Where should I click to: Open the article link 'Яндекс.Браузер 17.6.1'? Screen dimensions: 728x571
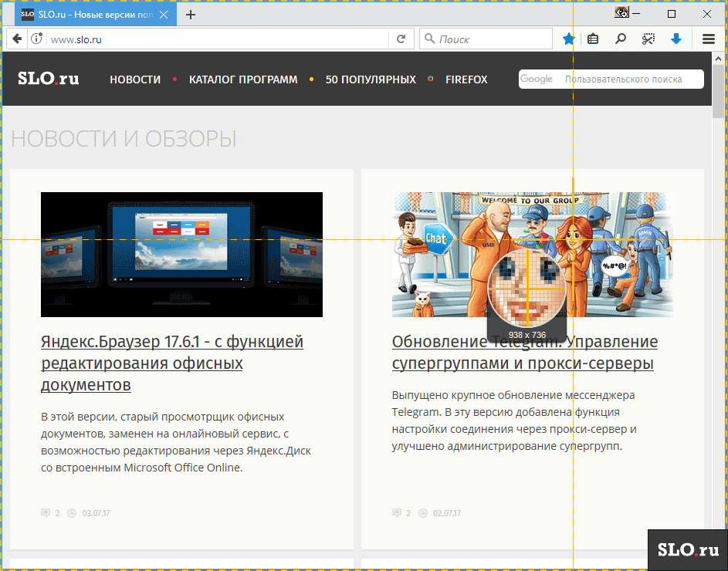pyautogui.click(x=172, y=363)
